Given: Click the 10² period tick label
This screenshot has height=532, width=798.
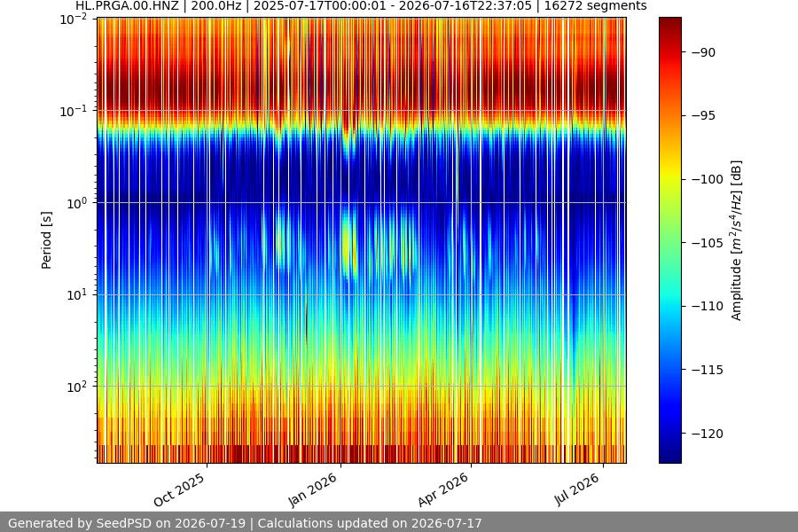Looking at the screenshot, I should [77, 387].
